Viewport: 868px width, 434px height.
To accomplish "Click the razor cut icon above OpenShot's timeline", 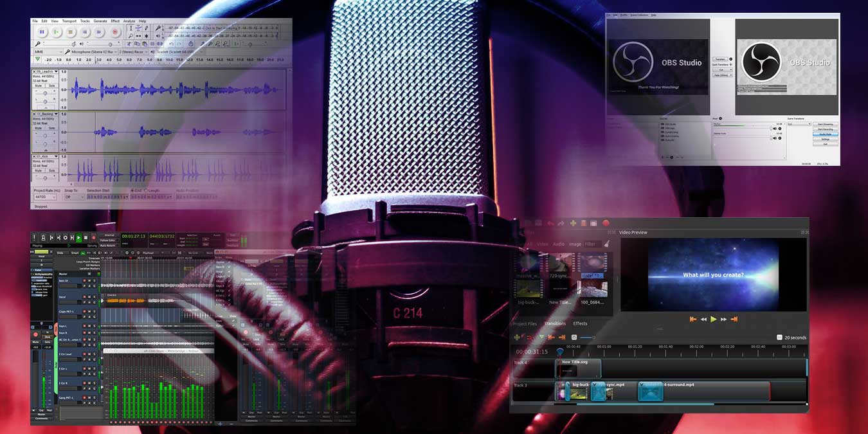I will (x=529, y=338).
